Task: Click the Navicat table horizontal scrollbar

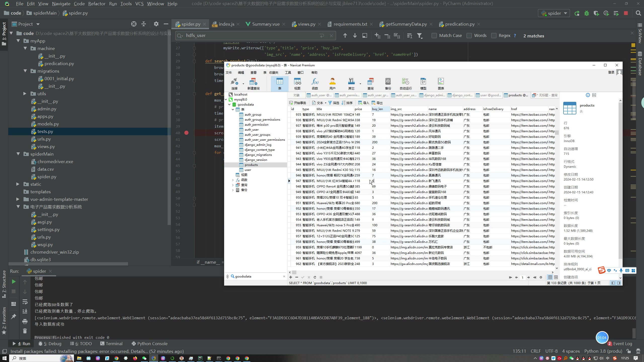Action: click(294, 272)
